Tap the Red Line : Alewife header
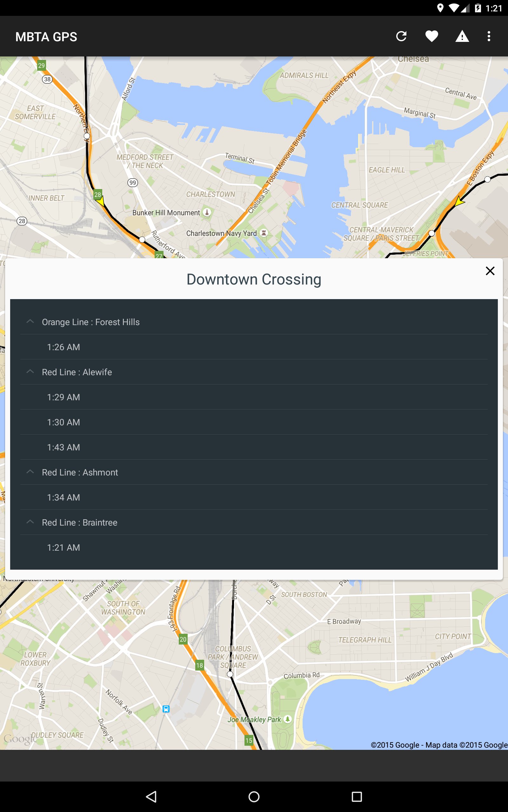 254,372
